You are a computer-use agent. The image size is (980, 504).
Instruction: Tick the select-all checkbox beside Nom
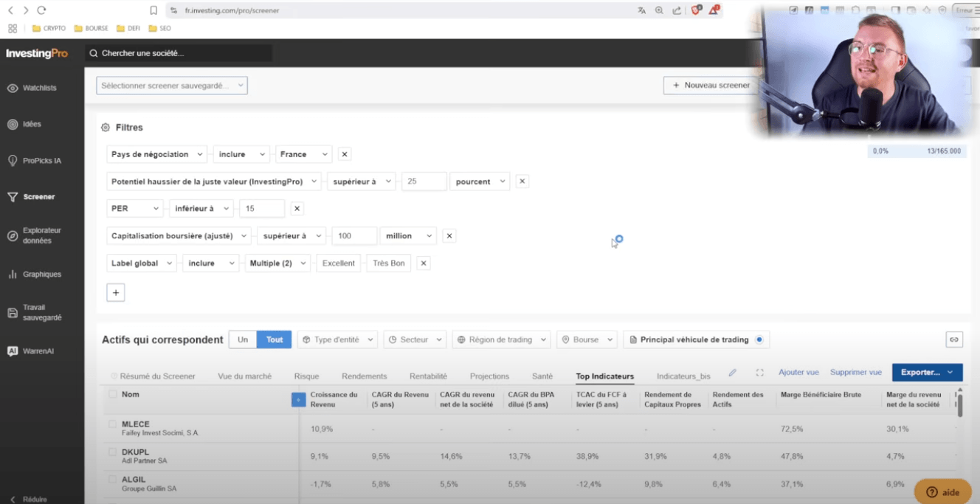[113, 395]
